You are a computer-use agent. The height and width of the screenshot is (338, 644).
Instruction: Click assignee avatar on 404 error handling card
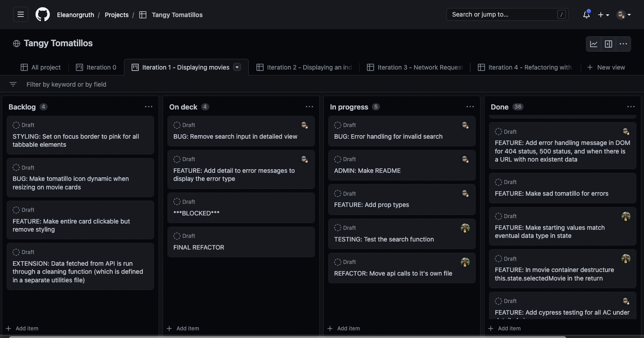pyautogui.click(x=626, y=132)
